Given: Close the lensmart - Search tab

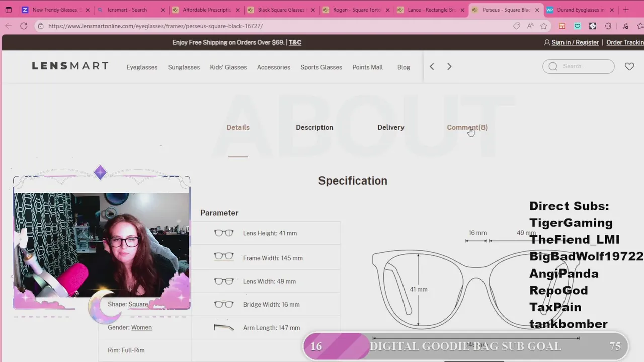Looking at the screenshot, I should pos(163,10).
